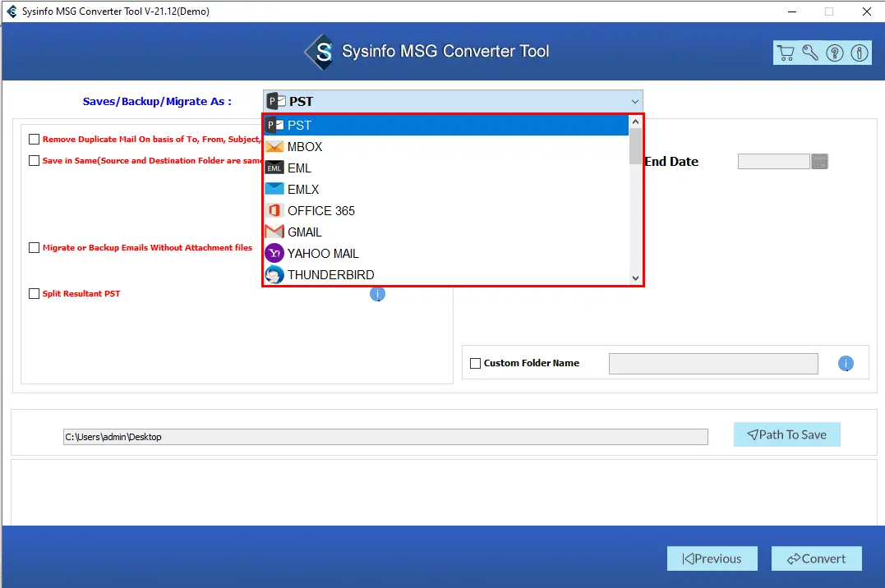The width and height of the screenshot is (885, 588).
Task: Click the Previous button
Action: click(712, 558)
